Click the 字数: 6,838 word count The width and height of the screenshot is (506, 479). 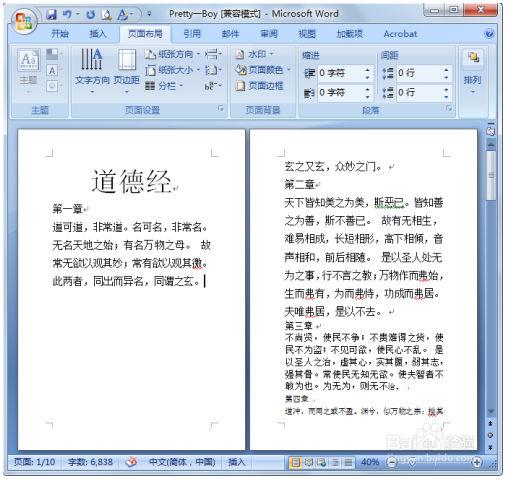click(x=90, y=462)
